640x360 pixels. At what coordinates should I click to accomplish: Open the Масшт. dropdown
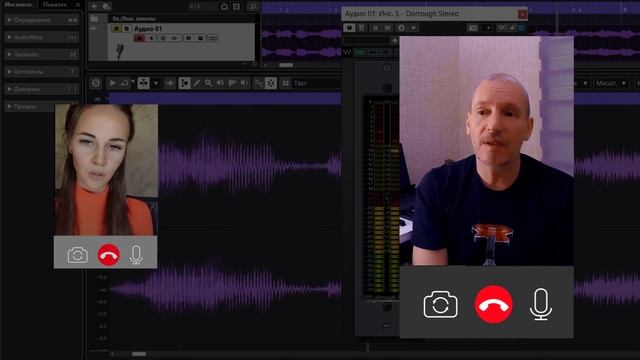point(610,83)
